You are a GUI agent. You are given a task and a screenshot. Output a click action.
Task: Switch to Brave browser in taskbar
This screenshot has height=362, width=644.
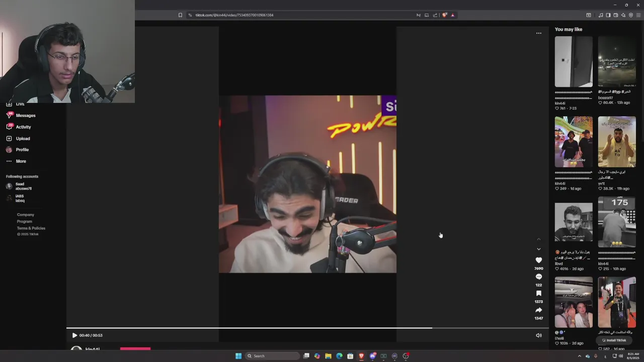pos(361,356)
